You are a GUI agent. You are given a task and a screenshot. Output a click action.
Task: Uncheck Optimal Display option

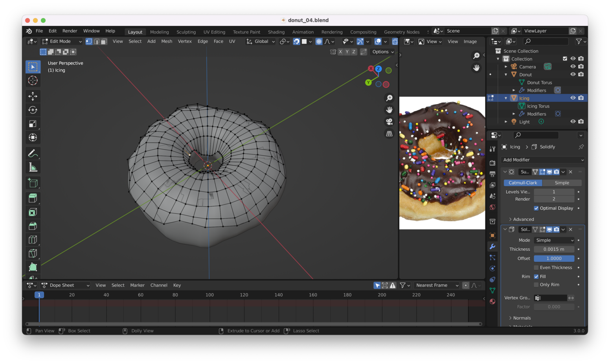coord(536,208)
